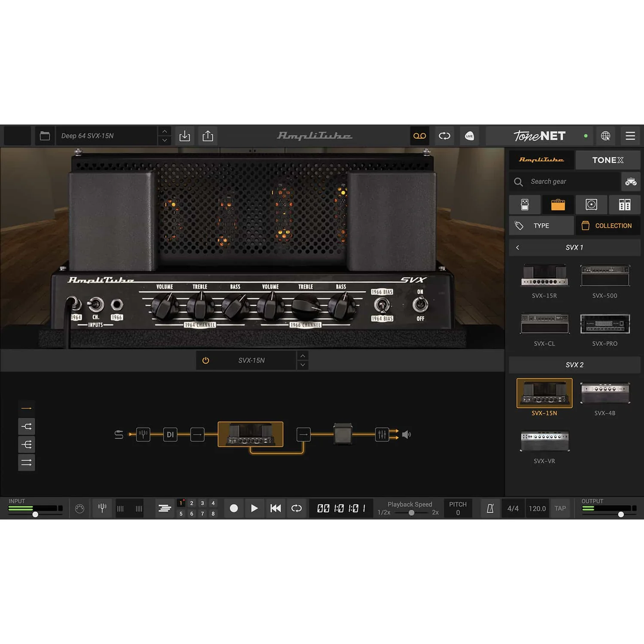The width and height of the screenshot is (644, 644).
Task: Rewind to start of the recording
Action: (x=276, y=508)
